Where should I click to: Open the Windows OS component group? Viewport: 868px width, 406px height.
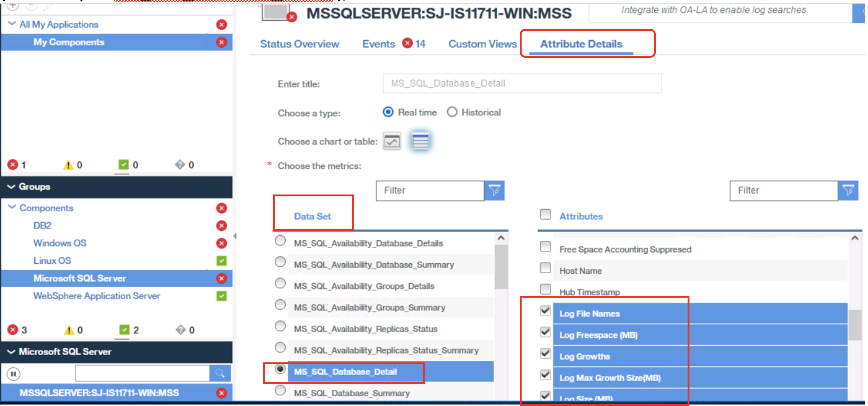tap(60, 243)
